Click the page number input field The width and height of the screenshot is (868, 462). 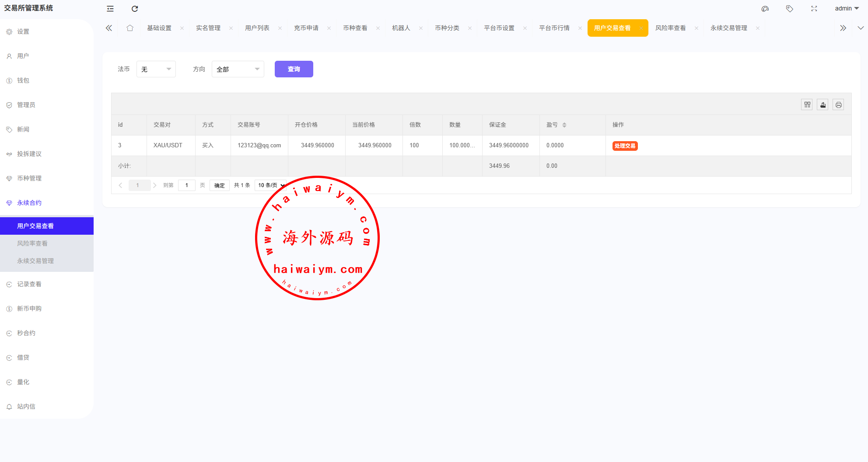tap(187, 185)
